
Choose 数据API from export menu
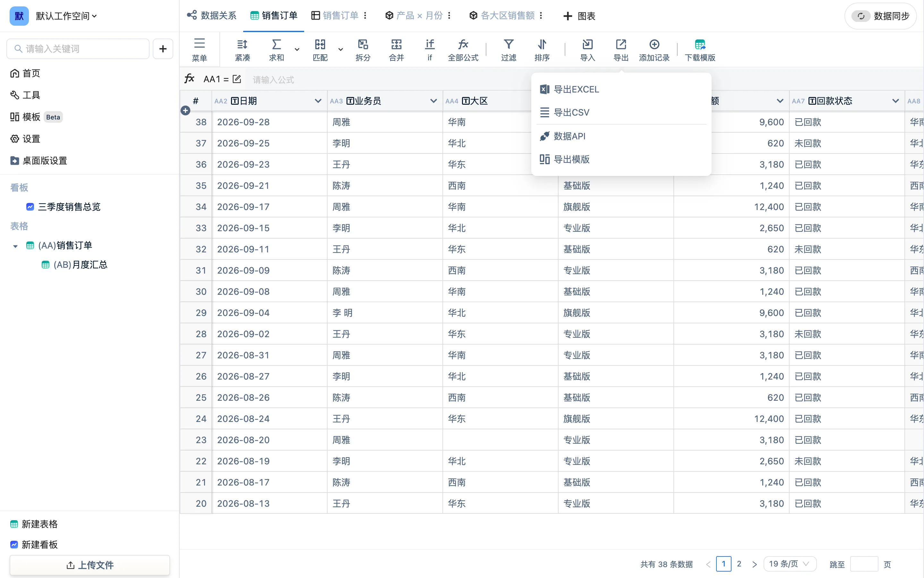click(x=621, y=136)
